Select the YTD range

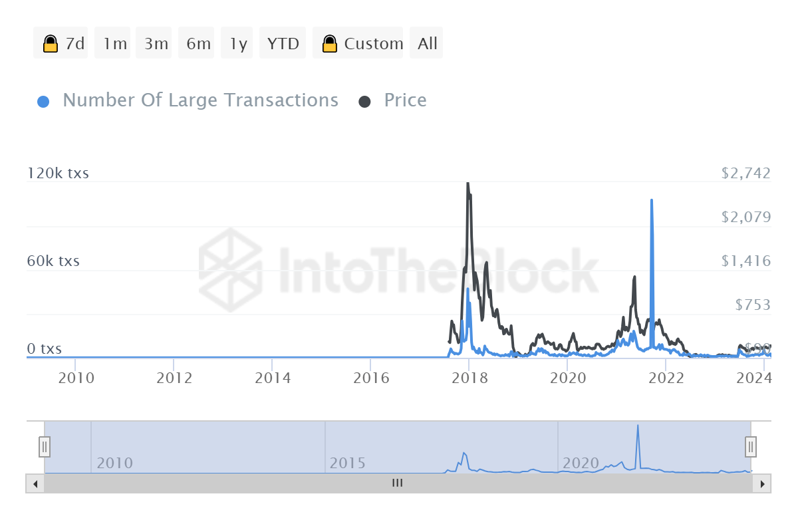coord(283,44)
